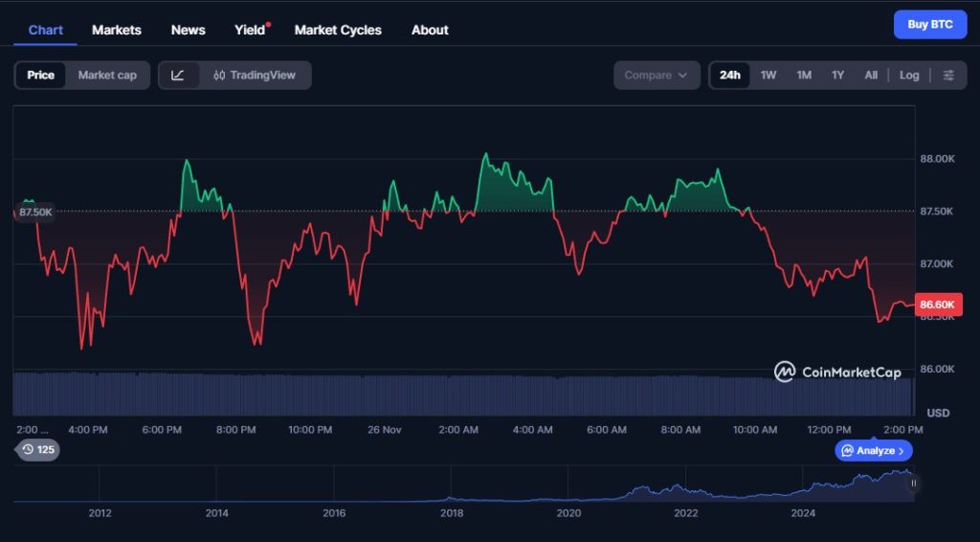Switch to the TradingView candlestick chart
Image resolution: width=980 pixels, height=542 pixels.
(255, 75)
